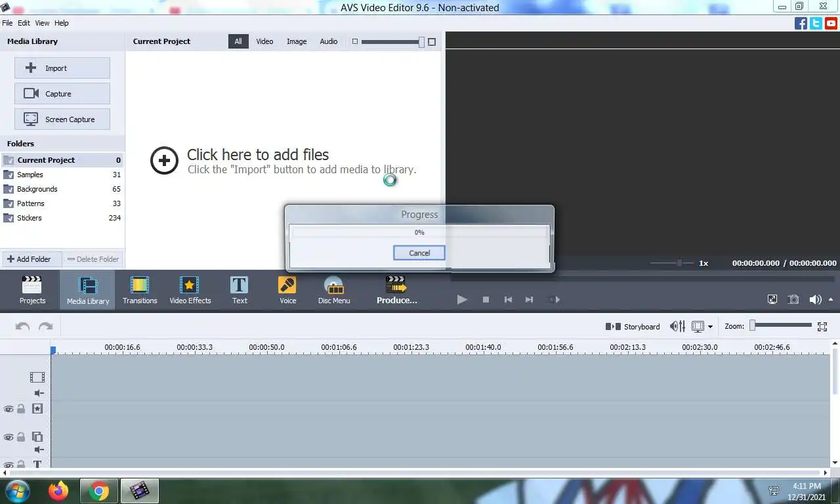Open the Video Effects gallery
This screenshot has width=840, height=504.
190,290
